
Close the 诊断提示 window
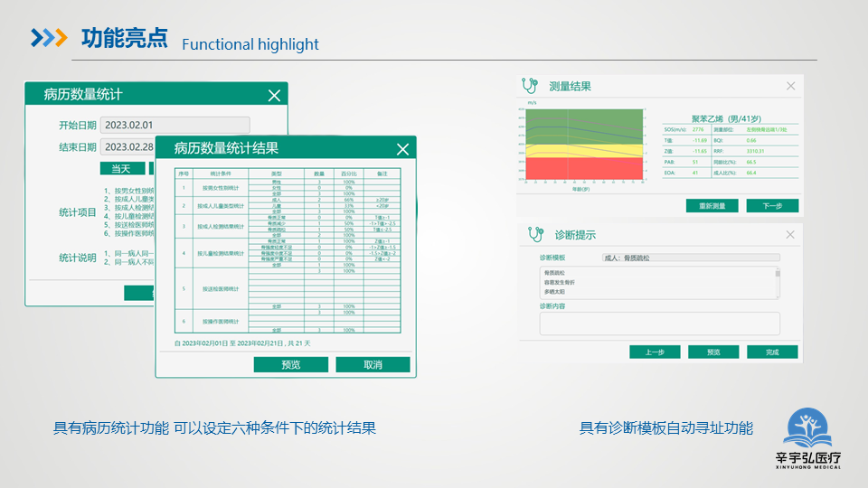[790, 235]
